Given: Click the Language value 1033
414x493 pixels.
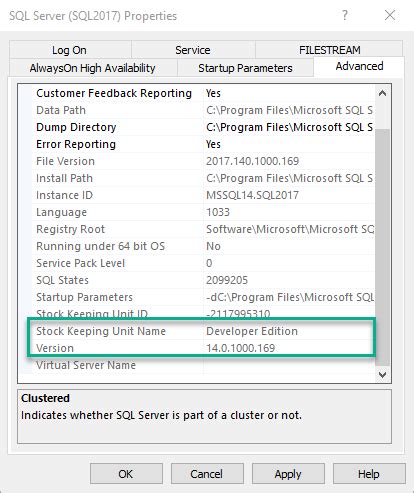Looking at the screenshot, I should click(218, 212).
